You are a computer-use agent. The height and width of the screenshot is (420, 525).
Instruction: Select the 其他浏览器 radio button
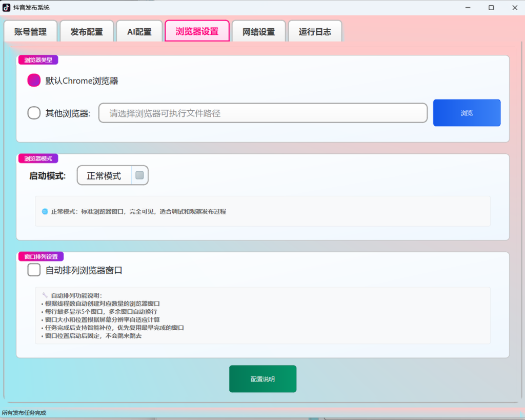point(34,113)
